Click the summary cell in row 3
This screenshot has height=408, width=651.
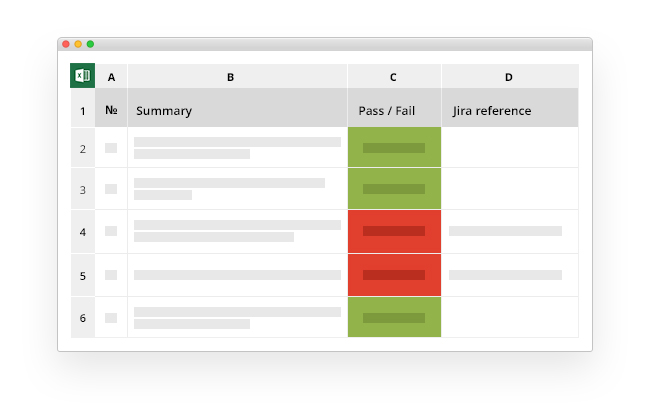point(237,189)
